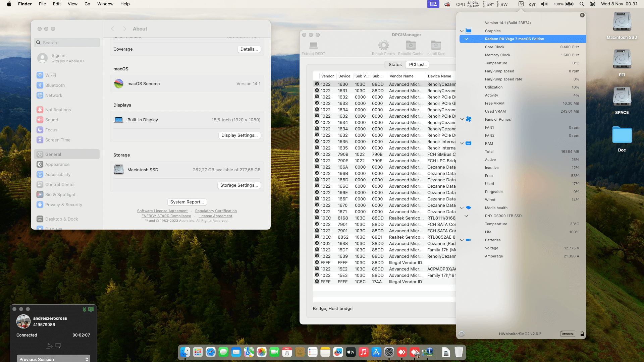This screenshot has width=644, height=362.
Task: Click the 2500MHz indicator in HWMonitor
Action: tap(568, 334)
